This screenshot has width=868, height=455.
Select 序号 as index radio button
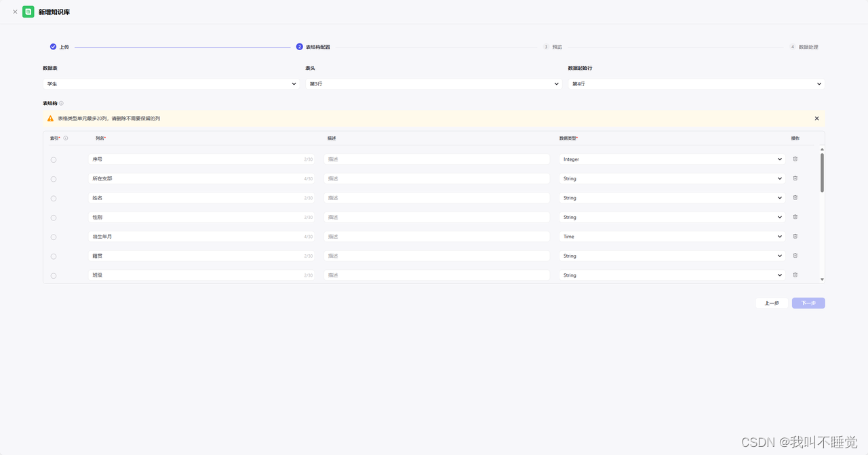point(54,160)
